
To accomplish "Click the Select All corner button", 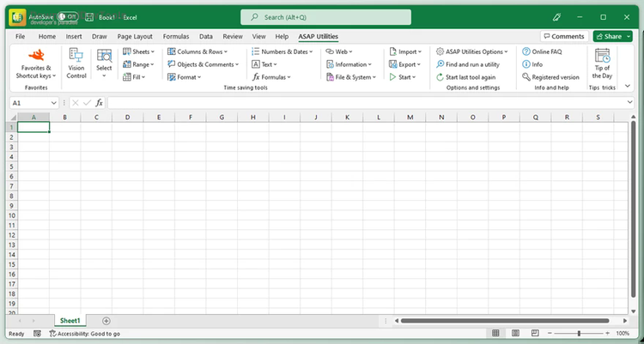I will tap(11, 118).
